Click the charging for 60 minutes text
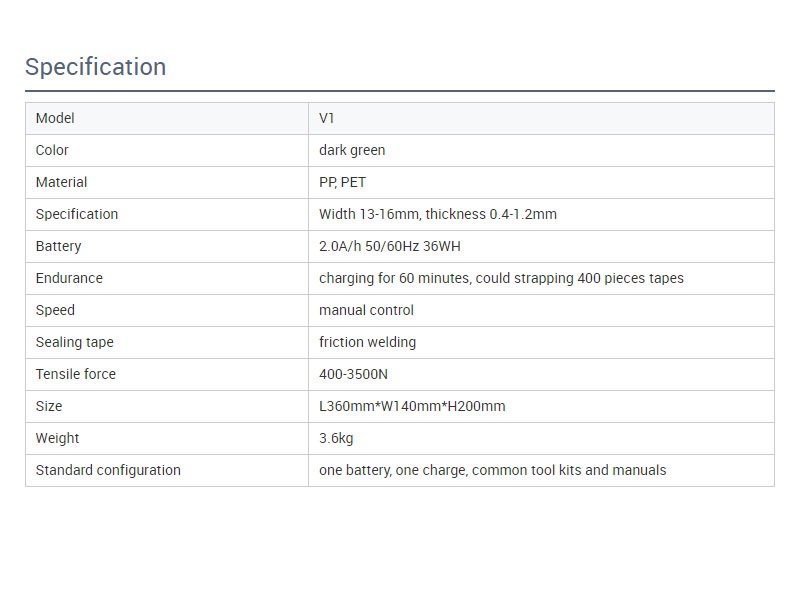 (394, 278)
